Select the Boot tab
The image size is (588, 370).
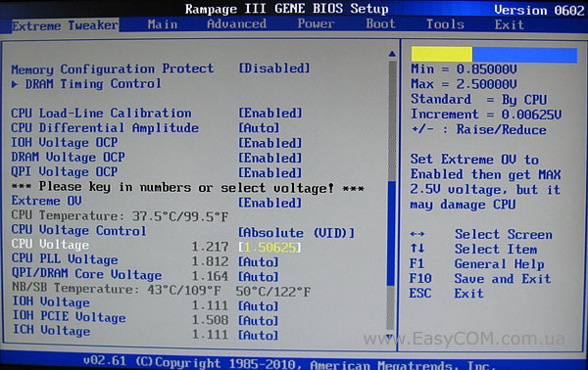(x=380, y=23)
